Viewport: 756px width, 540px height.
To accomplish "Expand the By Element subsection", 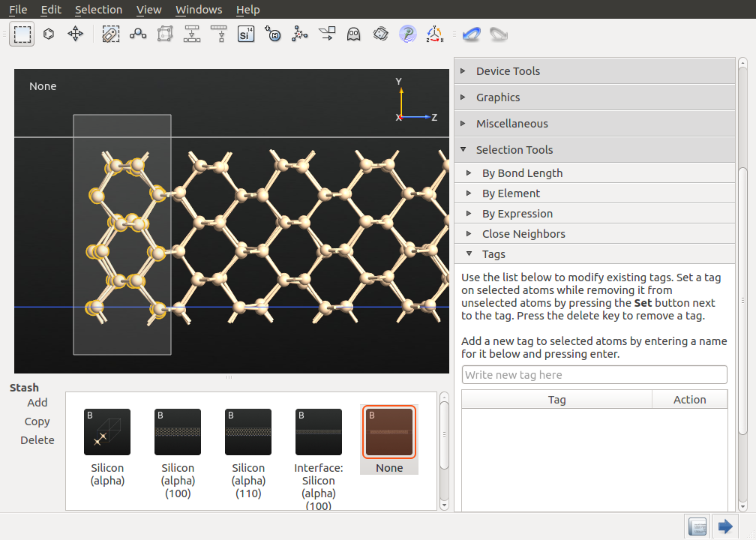I will [x=595, y=193].
